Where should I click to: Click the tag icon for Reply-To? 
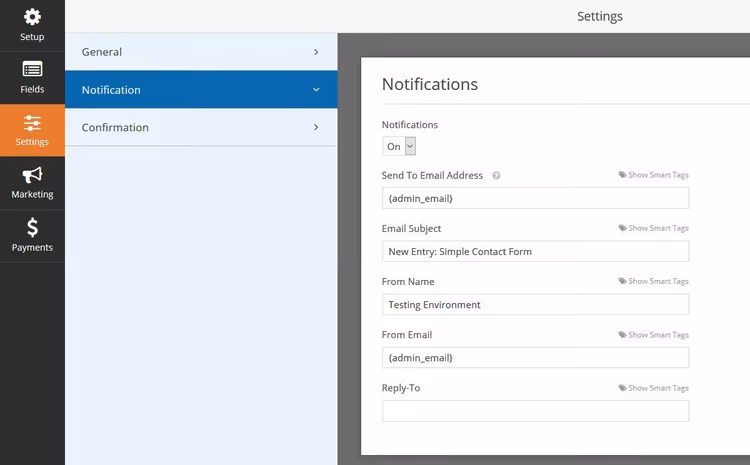(622, 388)
